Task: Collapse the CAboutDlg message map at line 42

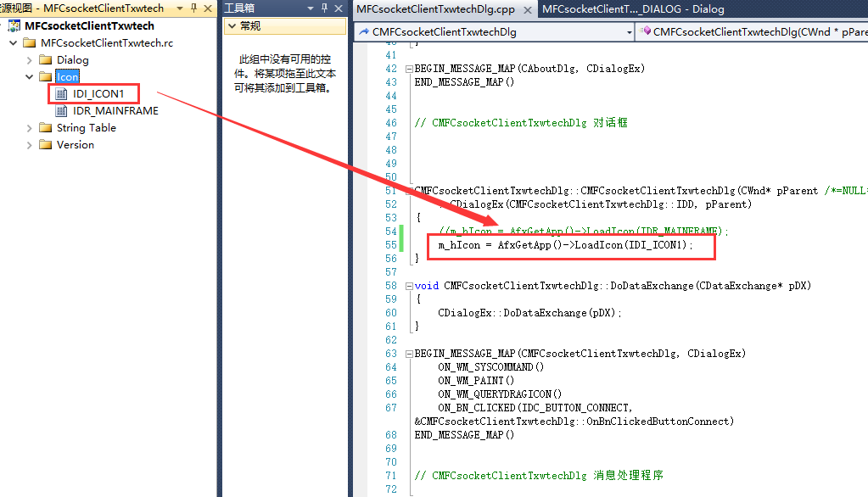Action: coord(409,70)
